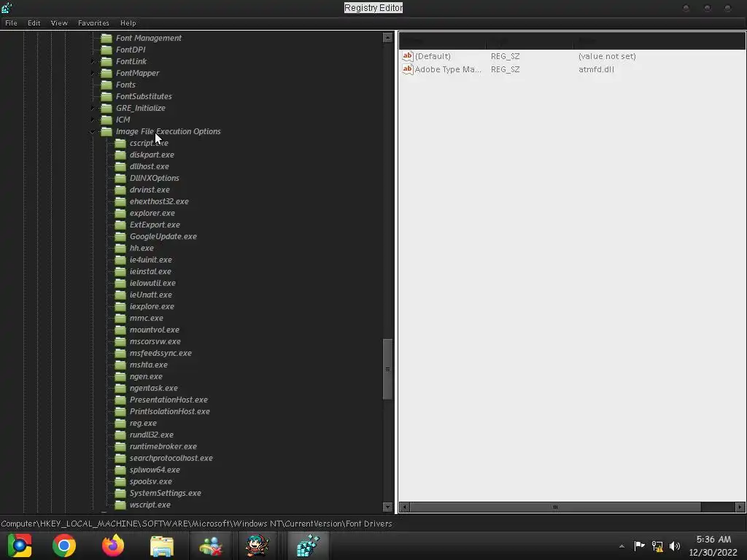Click the volume icon in system tray
This screenshot has height=560, width=747.
(x=675, y=546)
